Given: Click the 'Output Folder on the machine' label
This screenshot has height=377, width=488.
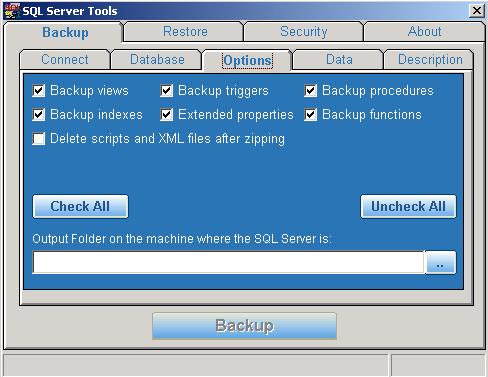Looking at the screenshot, I should 182,239.
